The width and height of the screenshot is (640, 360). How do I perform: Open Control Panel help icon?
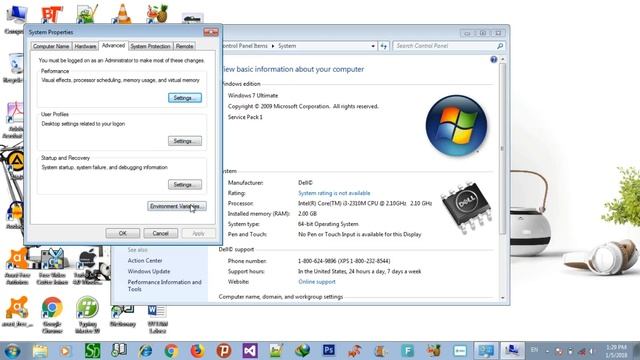[493, 60]
